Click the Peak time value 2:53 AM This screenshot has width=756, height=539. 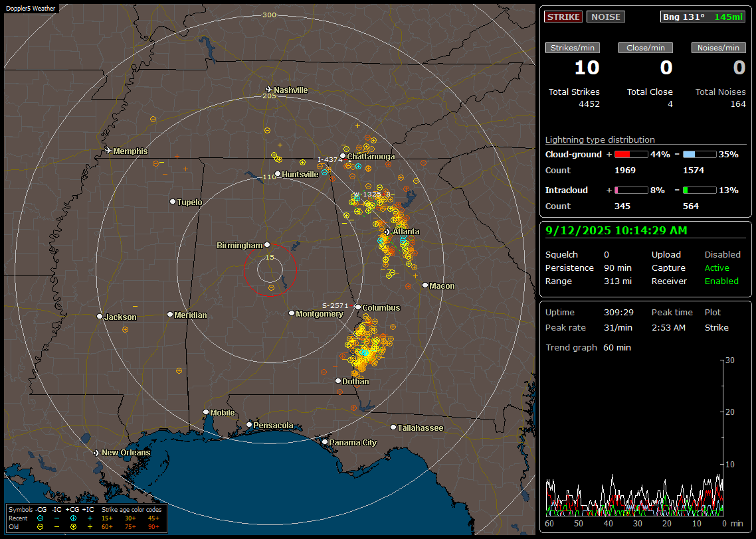click(668, 327)
